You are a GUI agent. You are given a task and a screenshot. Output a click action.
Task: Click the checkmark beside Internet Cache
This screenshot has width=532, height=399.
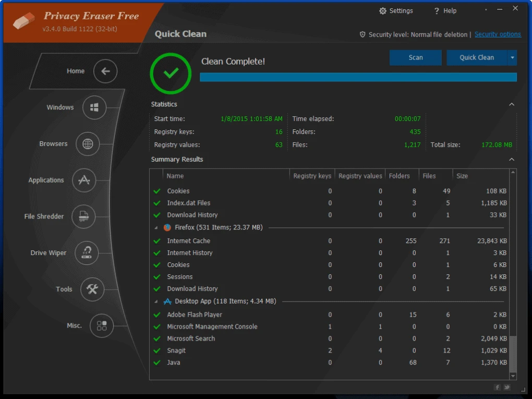(157, 241)
